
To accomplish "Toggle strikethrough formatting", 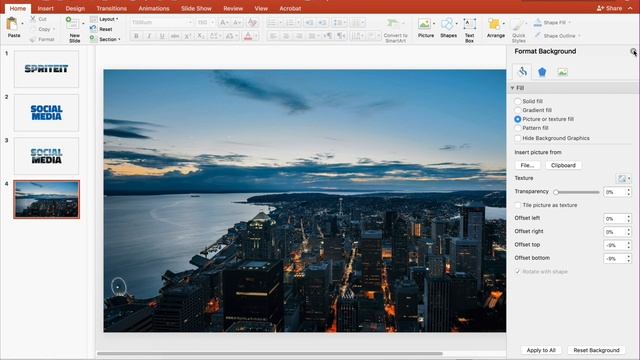I will [175, 36].
